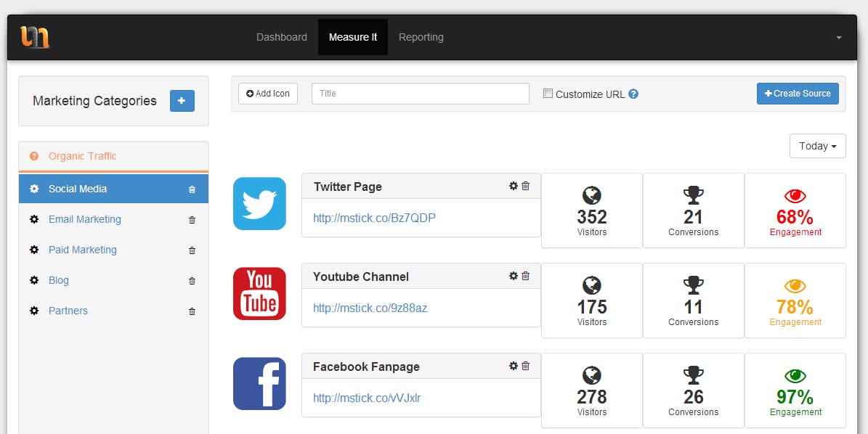Screen dimensions: 868x434
Task: Select Paid Marketing category in sidebar
Action: tap(82, 250)
